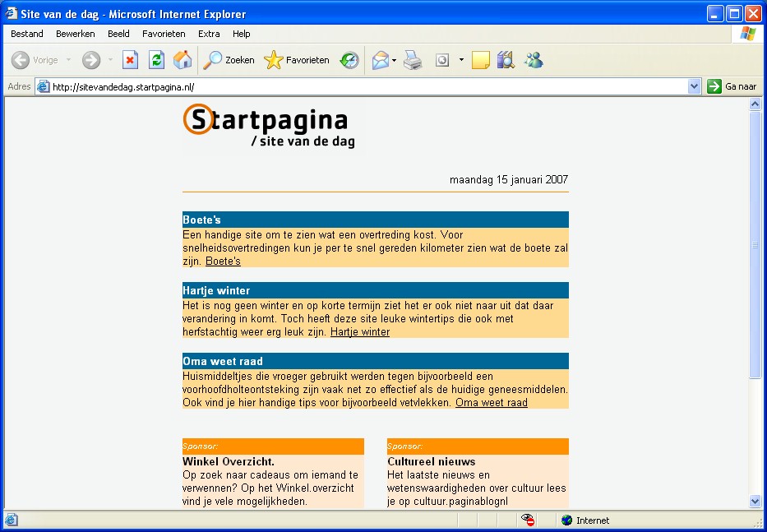Refresh the page with green arrows icon
Image resolution: width=767 pixels, height=532 pixels.
(156, 60)
